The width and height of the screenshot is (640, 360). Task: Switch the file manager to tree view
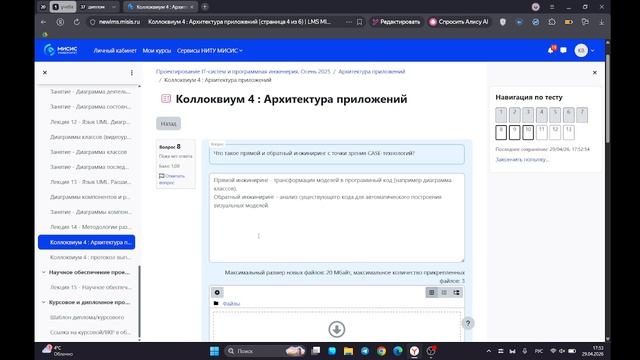pos(456,292)
